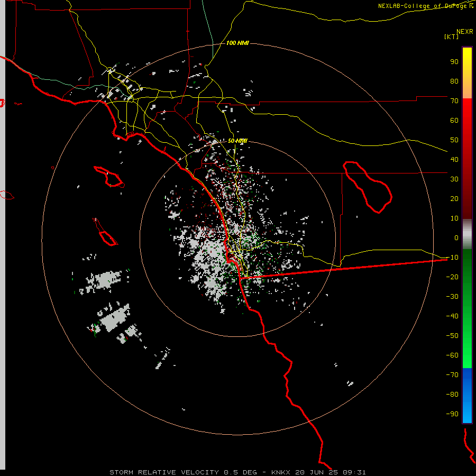This screenshot has width=476, height=476.
Task: Click the 20 JUN 25 date text
Action: [317, 472]
